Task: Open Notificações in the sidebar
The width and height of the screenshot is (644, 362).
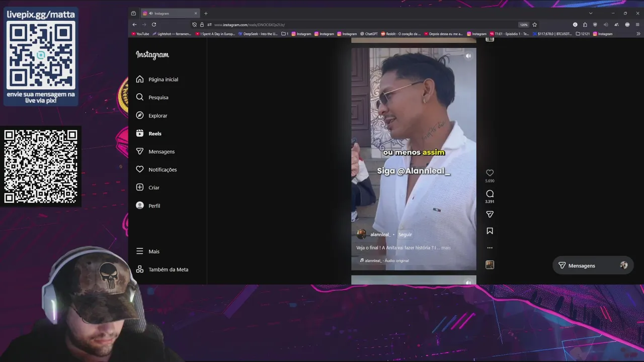Action: (x=156, y=169)
